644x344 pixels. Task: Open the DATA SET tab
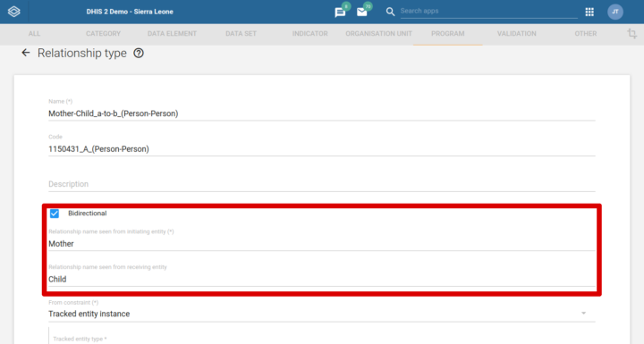(x=241, y=34)
